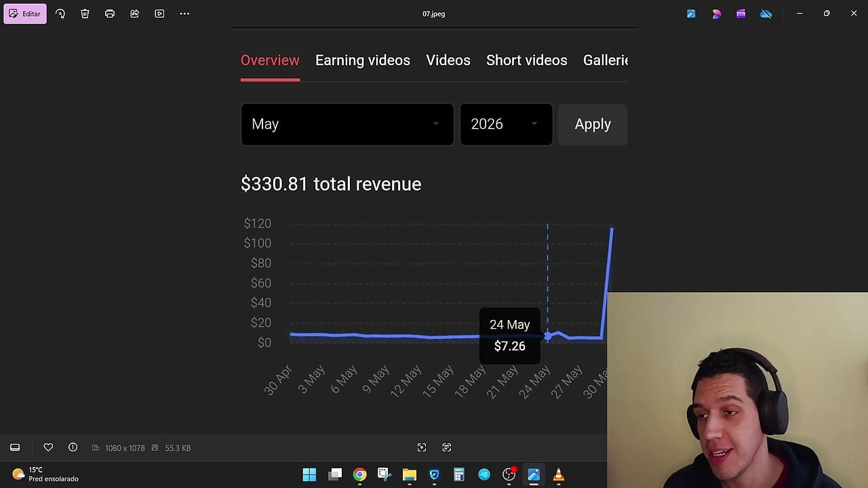Click the 24 May data point marker
Image resolution: width=868 pixels, height=488 pixels.
(x=548, y=336)
